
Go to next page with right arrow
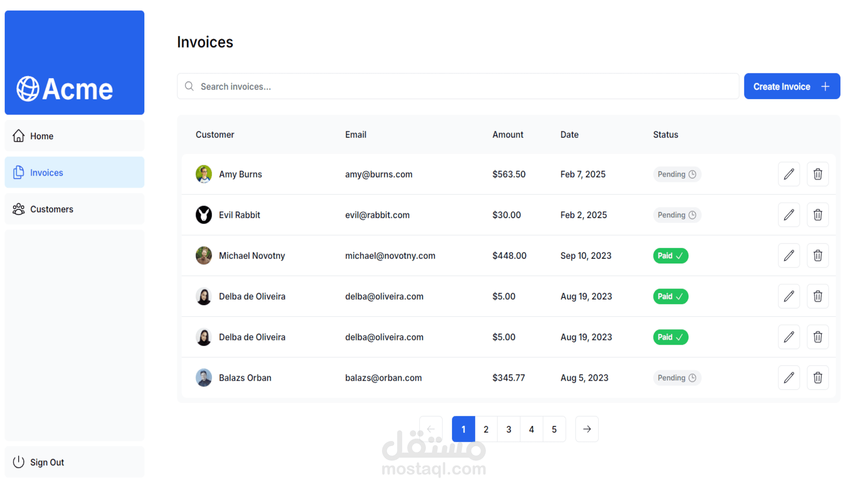(587, 429)
